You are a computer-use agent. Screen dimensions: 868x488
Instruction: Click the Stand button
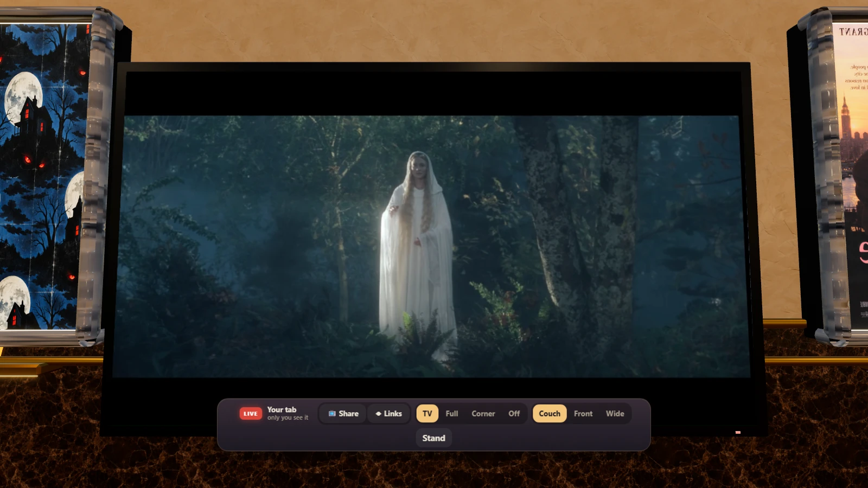[434, 438]
